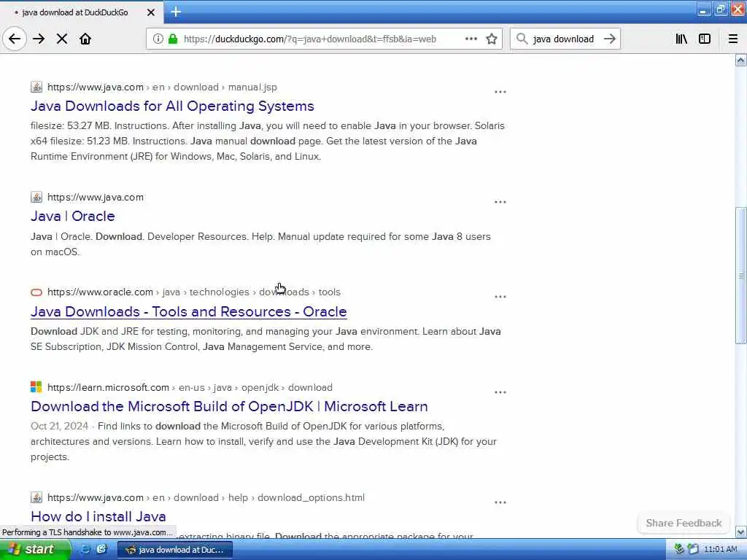Image resolution: width=747 pixels, height=560 pixels.
Task: Stop loading the page
Action: click(62, 39)
